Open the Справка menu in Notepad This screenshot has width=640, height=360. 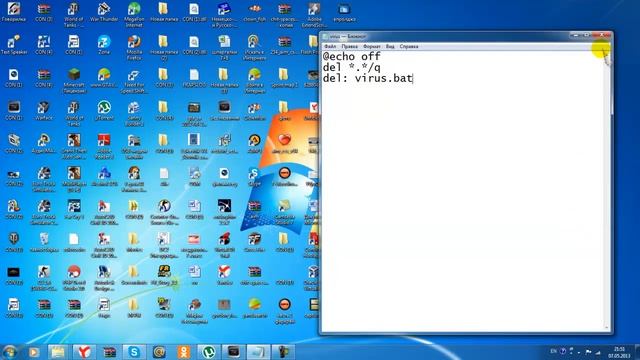[409, 47]
